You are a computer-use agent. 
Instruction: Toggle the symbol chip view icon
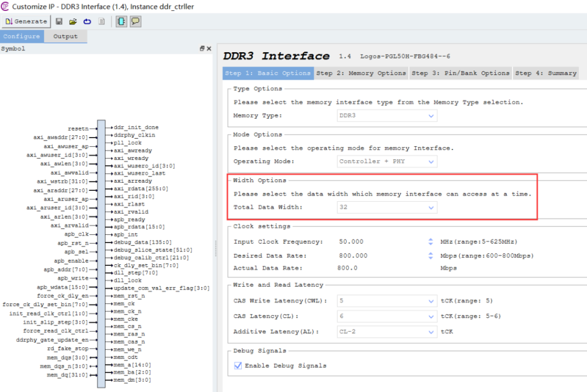(122, 22)
